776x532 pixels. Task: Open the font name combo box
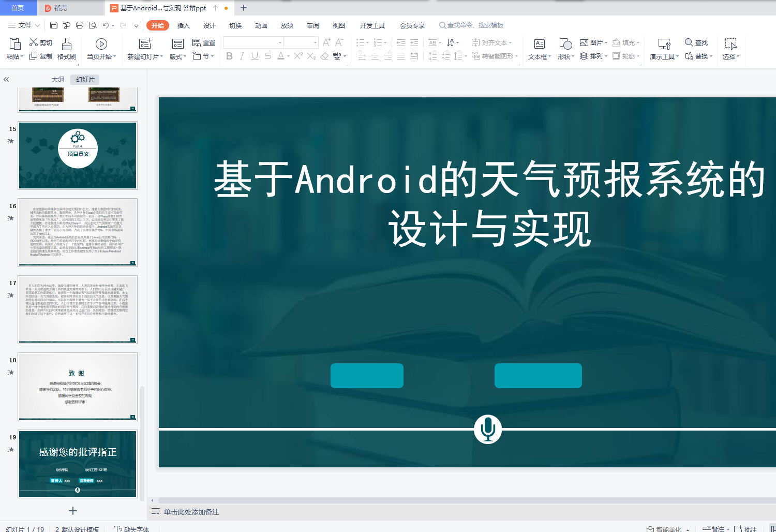pyautogui.click(x=253, y=42)
